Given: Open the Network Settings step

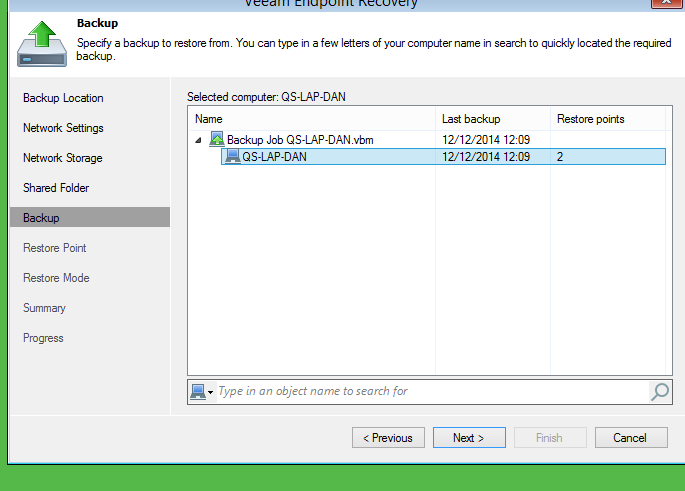Looking at the screenshot, I should [x=63, y=128].
